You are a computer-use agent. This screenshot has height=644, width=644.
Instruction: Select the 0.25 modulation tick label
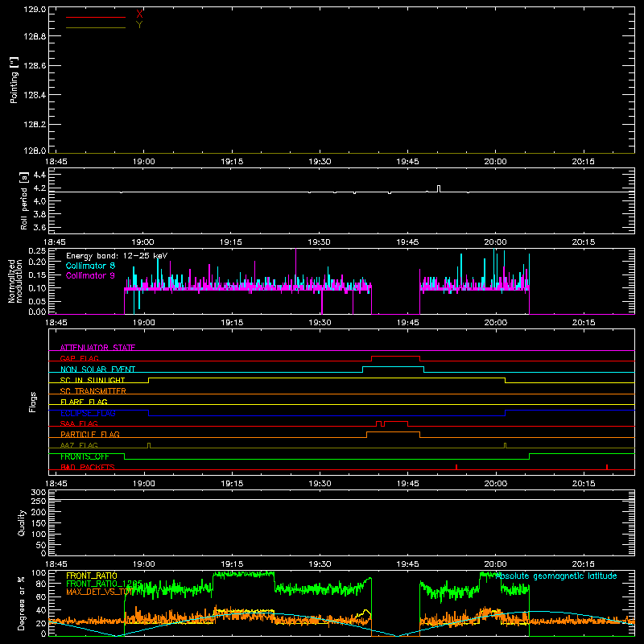click(37, 251)
